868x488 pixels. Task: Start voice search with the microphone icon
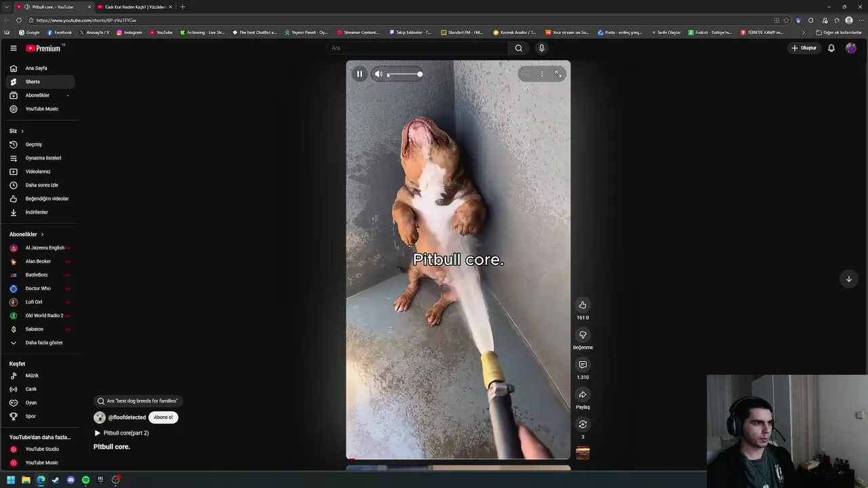541,48
